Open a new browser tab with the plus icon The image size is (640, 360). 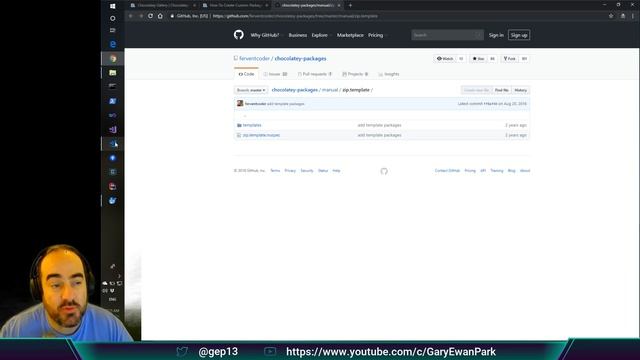(350, 5)
